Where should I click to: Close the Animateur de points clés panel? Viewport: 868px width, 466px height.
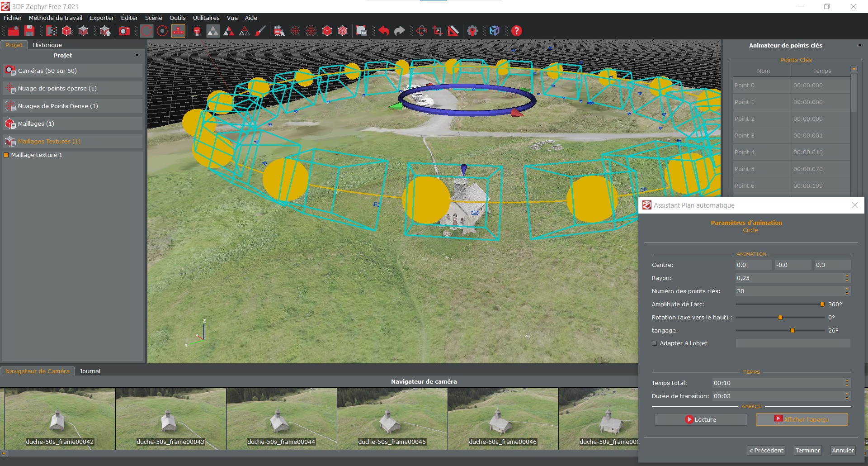[860, 45]
